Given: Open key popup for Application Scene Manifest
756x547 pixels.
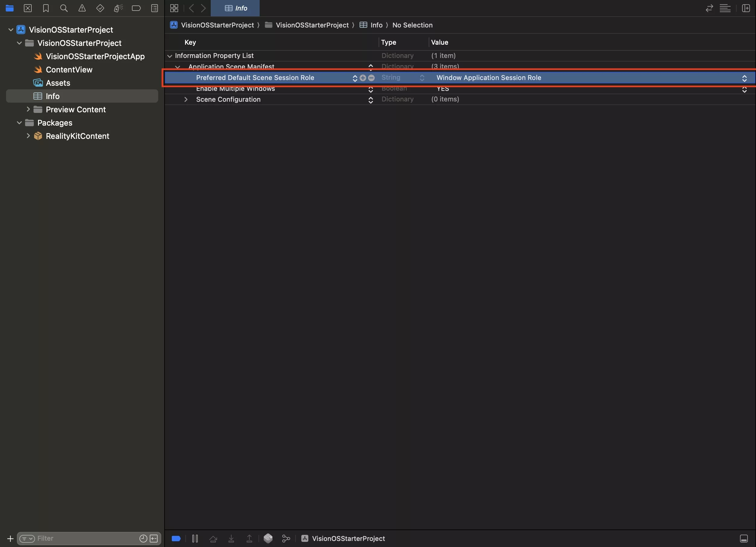Looking at the screenshot, I should tap(370, 67).
